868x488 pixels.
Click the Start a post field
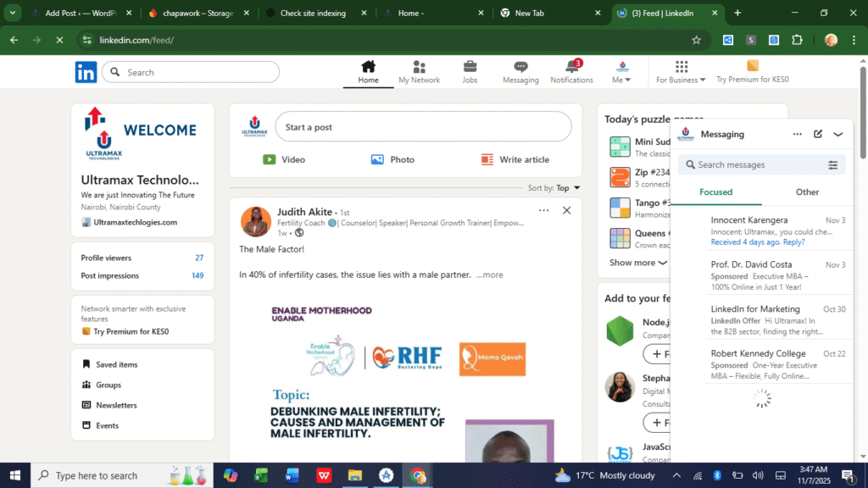423,127
